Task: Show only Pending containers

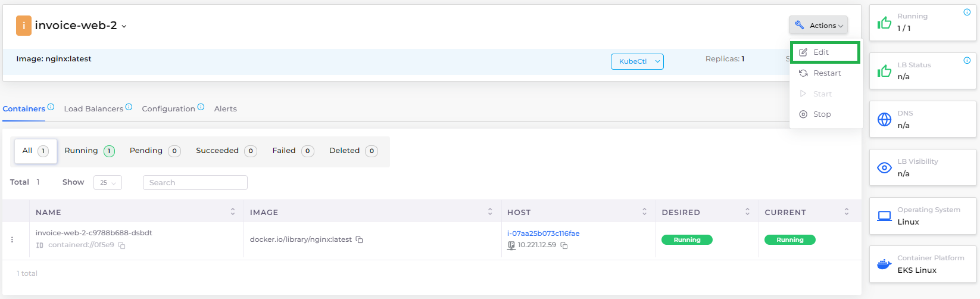Action: 155,151
